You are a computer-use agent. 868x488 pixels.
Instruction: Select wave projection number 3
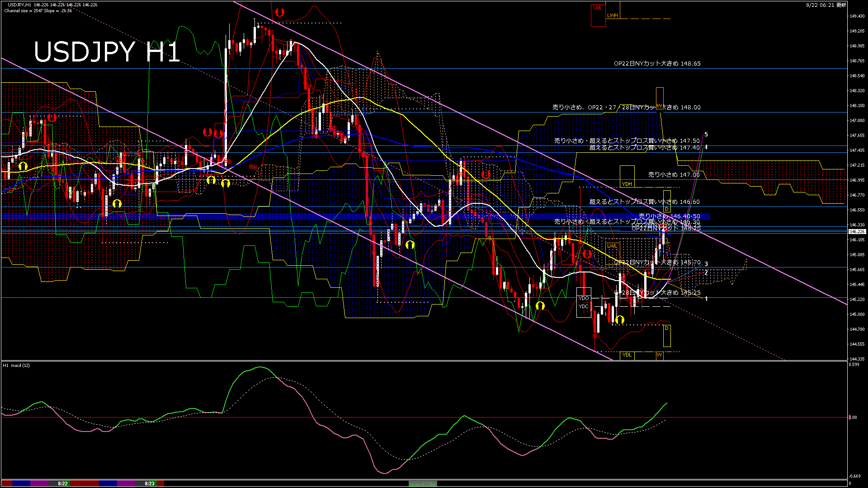(706, 264)
